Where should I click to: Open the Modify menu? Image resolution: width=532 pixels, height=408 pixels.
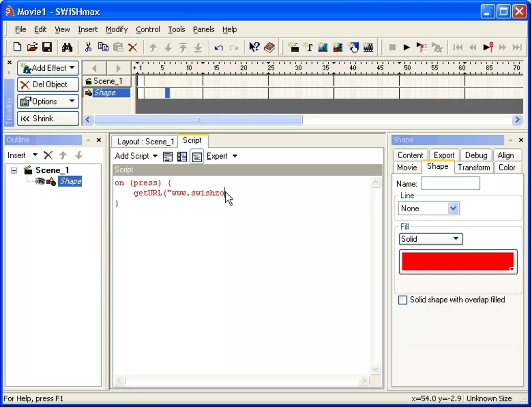point(117,30)
